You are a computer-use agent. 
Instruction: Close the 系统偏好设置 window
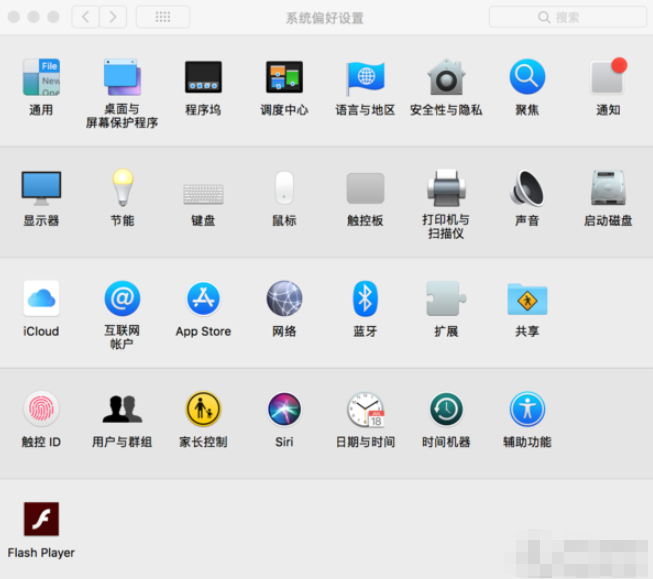click(14, 17)
